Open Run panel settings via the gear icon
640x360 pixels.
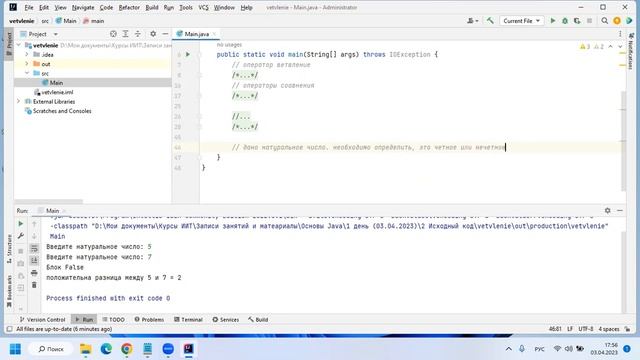(607, 211)
